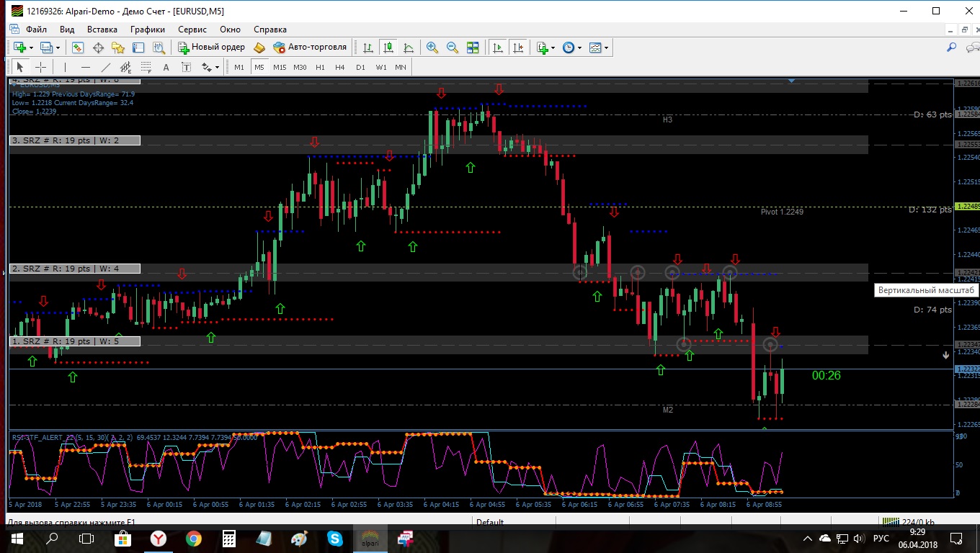
Task: Open the Файл menu
Action: pos(36,30)
